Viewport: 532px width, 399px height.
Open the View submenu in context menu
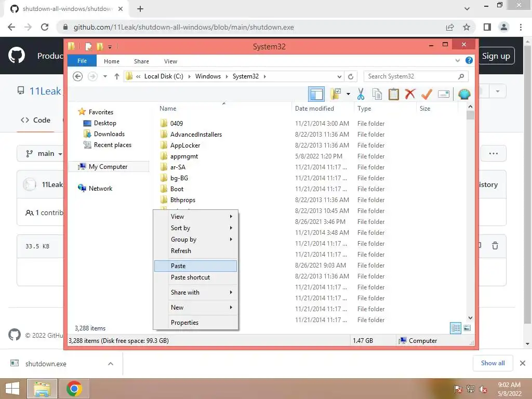pos(195,217)
